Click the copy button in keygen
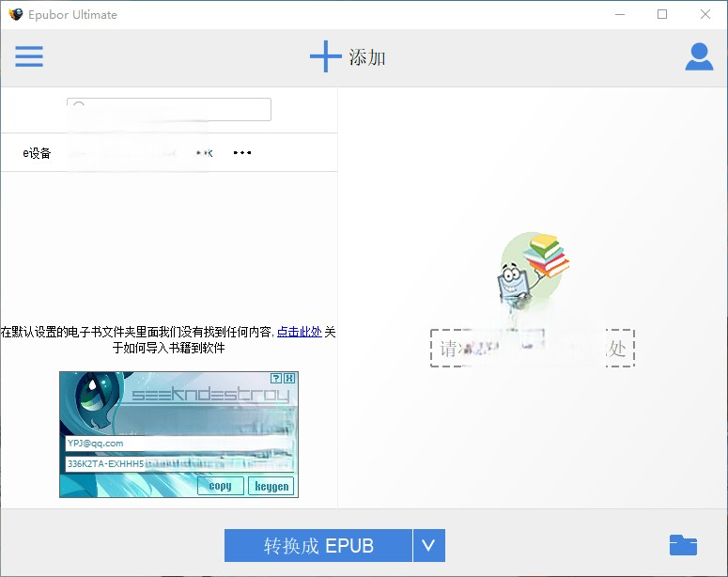Viewport: 728px width, 577px height. tap(221, 486)
